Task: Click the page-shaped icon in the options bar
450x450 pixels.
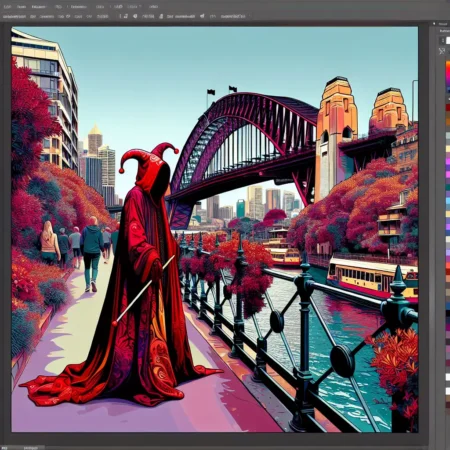Action: pos(161,16)
